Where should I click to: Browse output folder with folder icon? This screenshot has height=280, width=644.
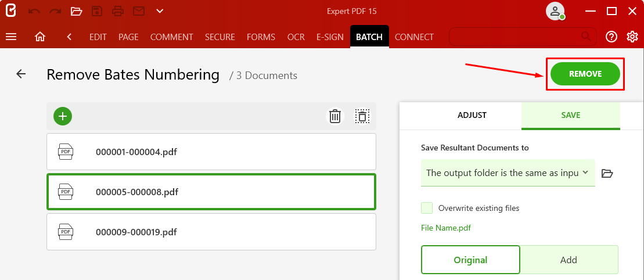(607, 174)
